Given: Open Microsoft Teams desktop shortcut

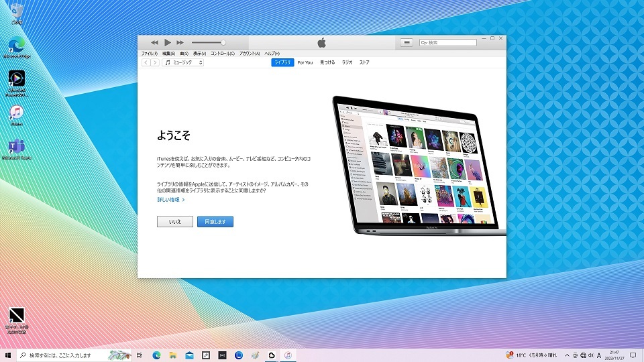Looking at the screenshot, I should [16, 149].
